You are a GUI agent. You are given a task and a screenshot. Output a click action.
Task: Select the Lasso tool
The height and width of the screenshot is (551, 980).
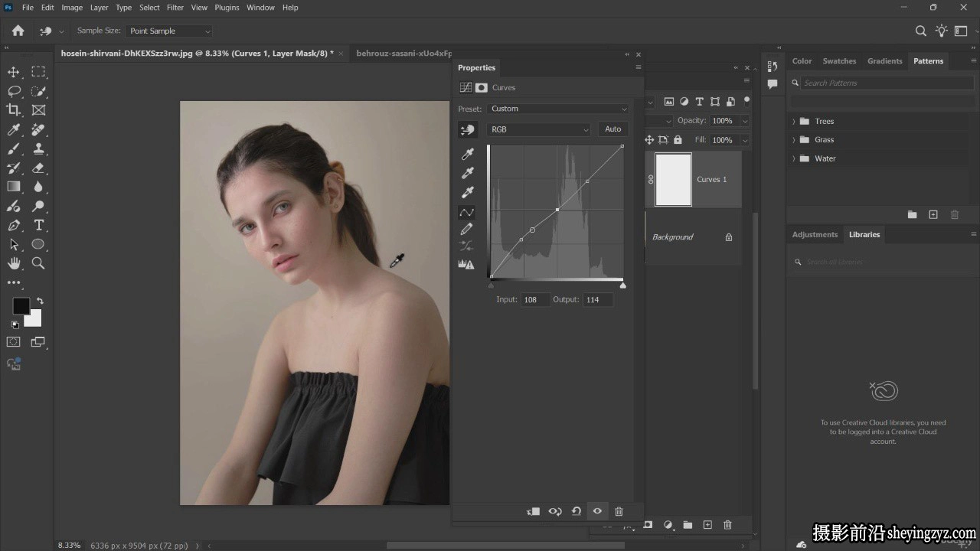pyautogui.click(x=14, y=91)
